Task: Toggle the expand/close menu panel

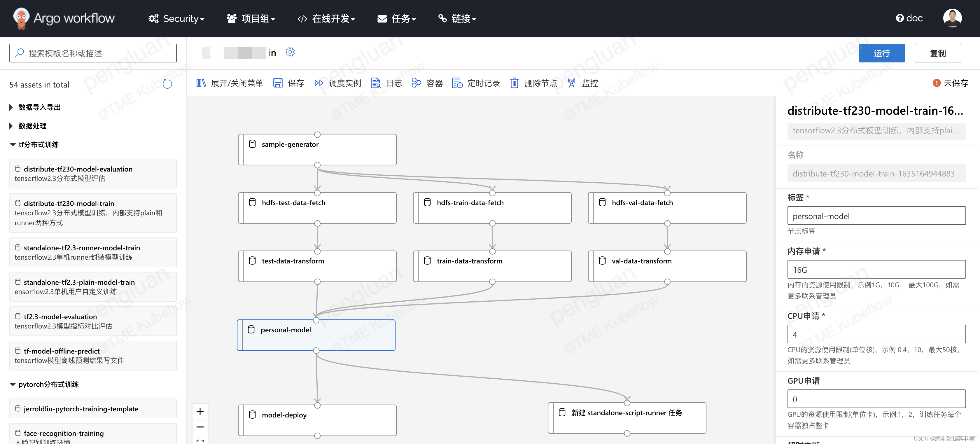Action: pos(201,83)
